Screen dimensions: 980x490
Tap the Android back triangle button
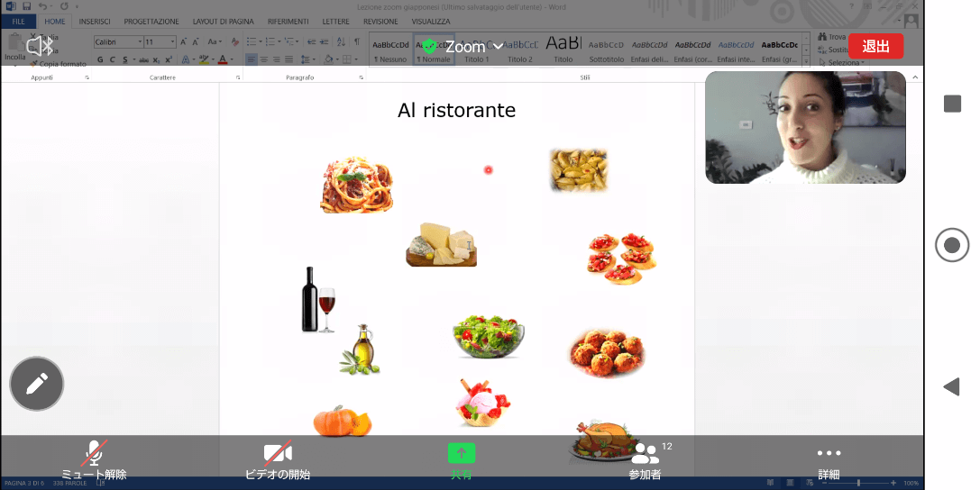tap(951, 386)
